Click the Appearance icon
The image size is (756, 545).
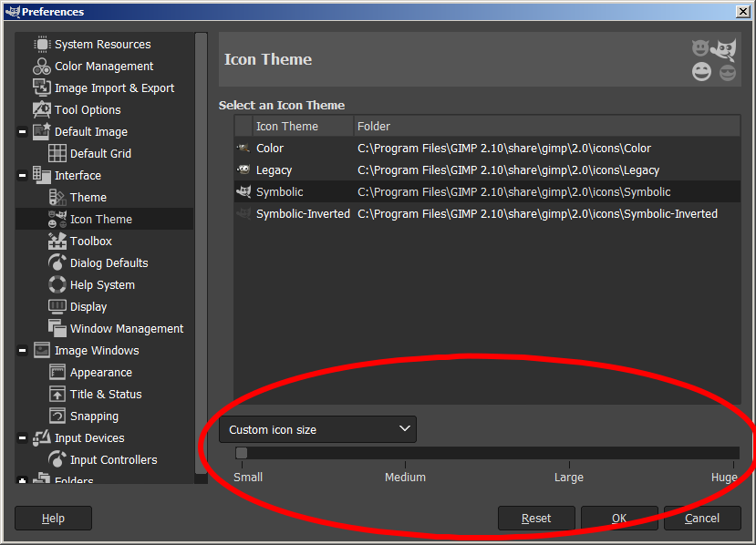click(57, 372)
